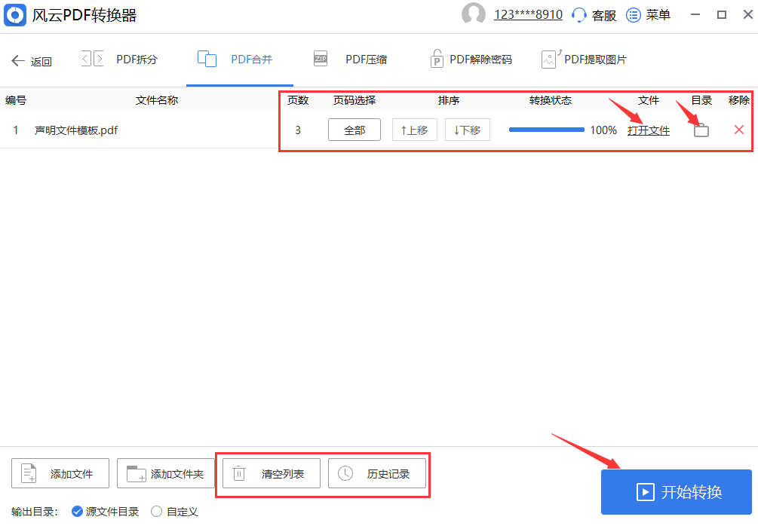Open the PDF解除密码 tab
This screenshot has height=532, width=758.
coord(471,60)
